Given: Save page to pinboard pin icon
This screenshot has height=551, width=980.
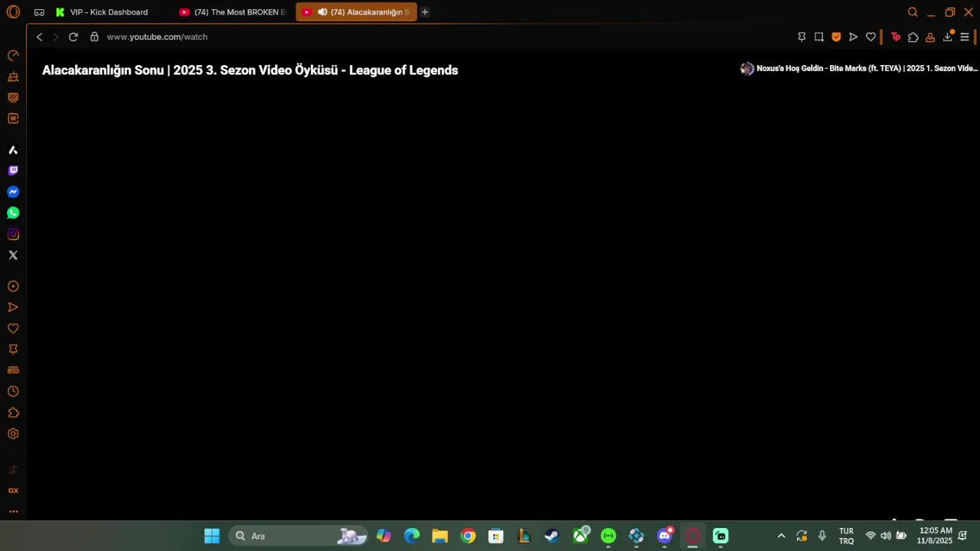Looking at the screenshot, I should (802, 37).
